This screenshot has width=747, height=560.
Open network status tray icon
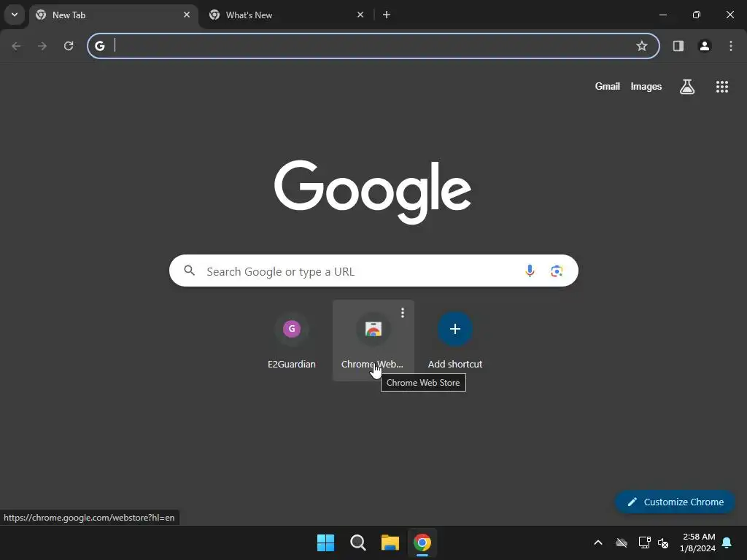[645, 542]
